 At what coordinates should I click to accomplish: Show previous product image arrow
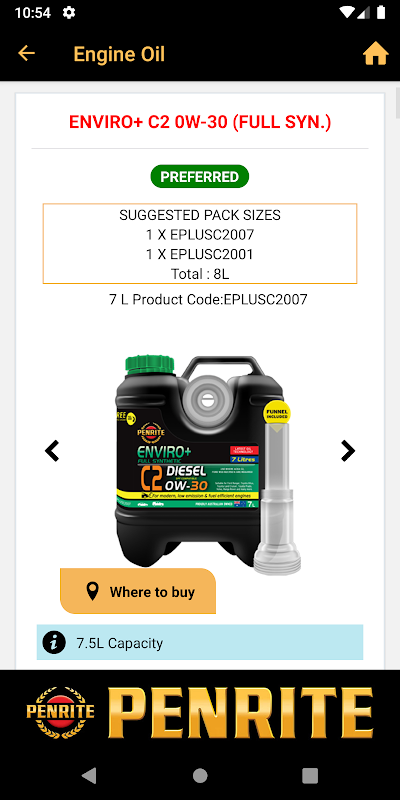(52, 451)
